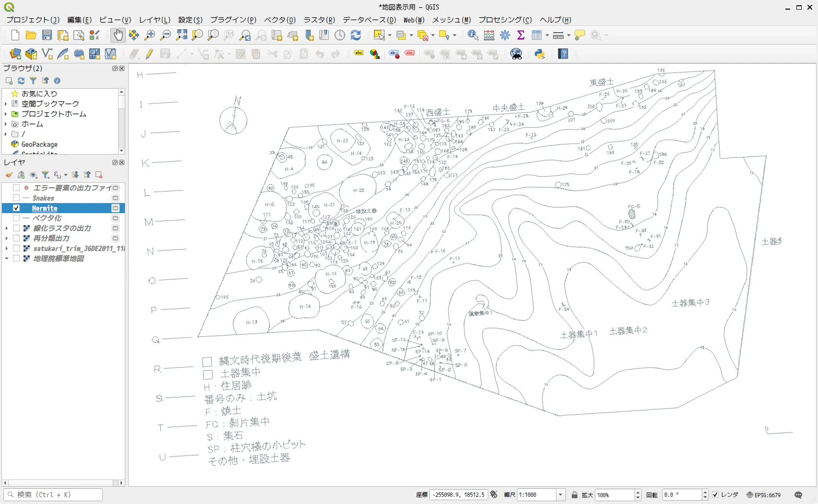Open the layer styling panel brush icon

(x=9, y=175)
